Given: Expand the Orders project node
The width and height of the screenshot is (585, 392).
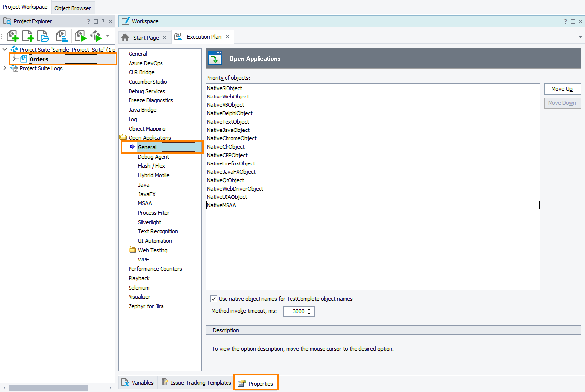Looking at the screenshot, I should pyautogui.click(x=14, y=59).
